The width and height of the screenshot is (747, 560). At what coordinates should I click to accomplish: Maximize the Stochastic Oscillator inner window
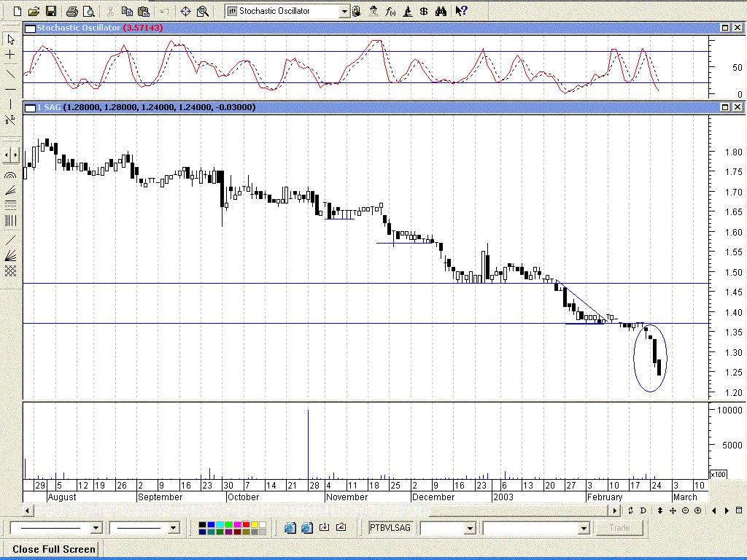pyautogui.click(x=725, y=28)
